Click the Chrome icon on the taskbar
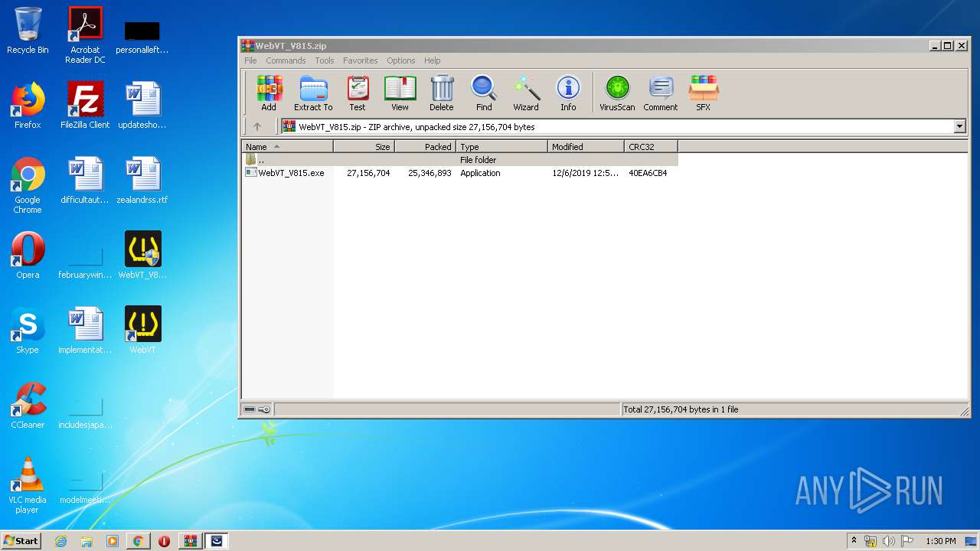980x551 pixels. tap(138, 541)
